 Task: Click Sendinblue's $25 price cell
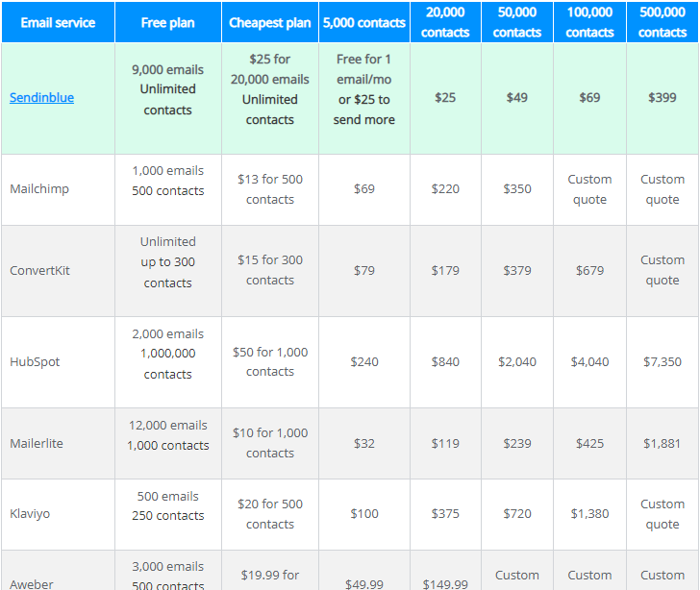coord(445,98)
